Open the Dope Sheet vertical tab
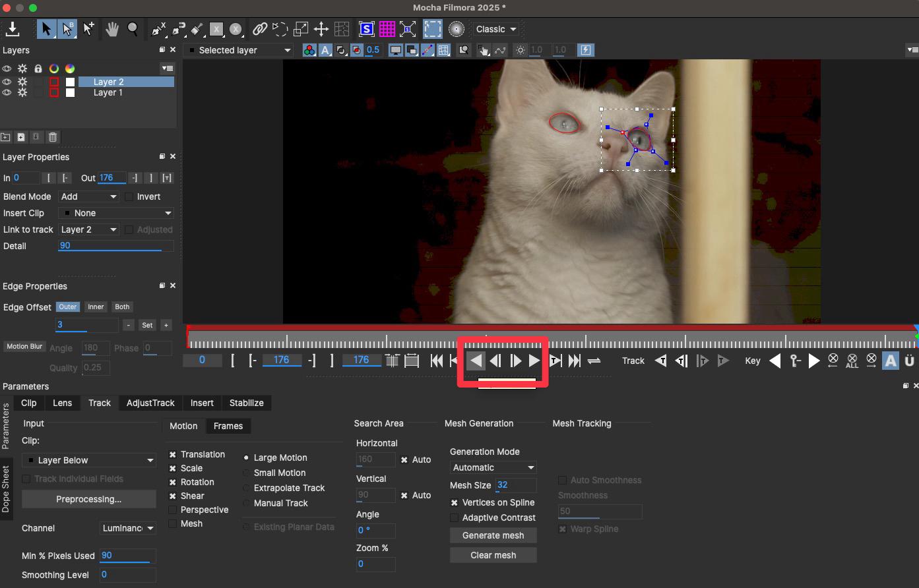Image resolution: width=919 pixels, height=588 pixels. (x=6, y=489)
